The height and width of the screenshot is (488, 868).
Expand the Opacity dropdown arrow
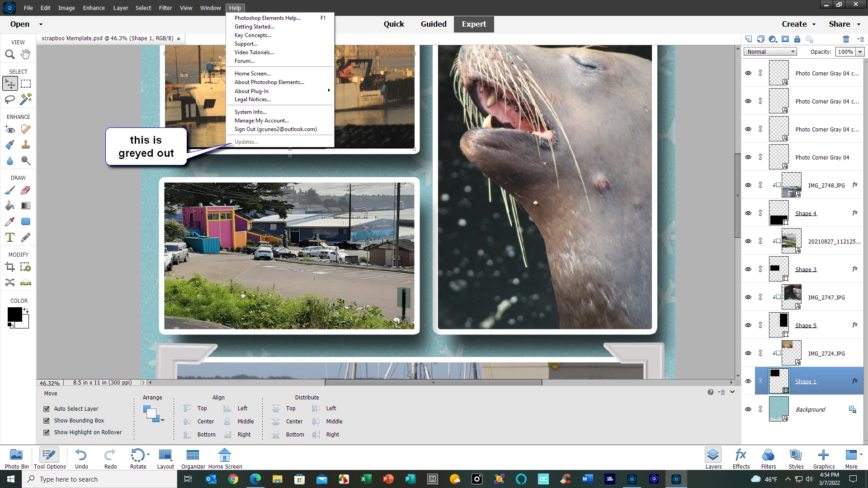(860, 52)
